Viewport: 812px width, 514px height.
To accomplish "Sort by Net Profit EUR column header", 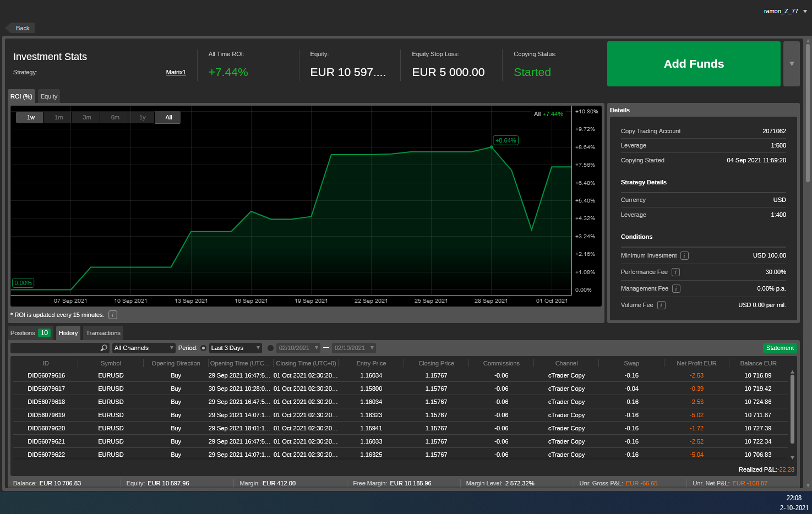I will click(x=696, y=363).
